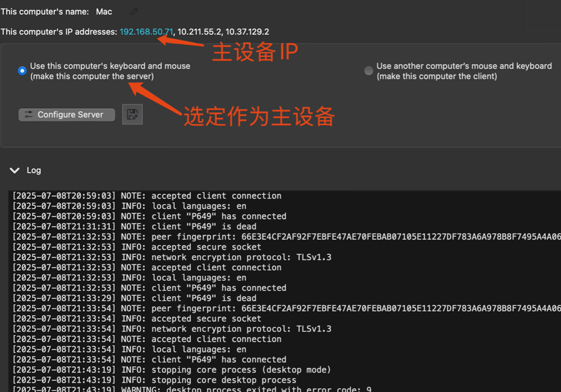Click the sliders icon on Configure Server
Screen dimensions: 561x392
click(29, 114)
